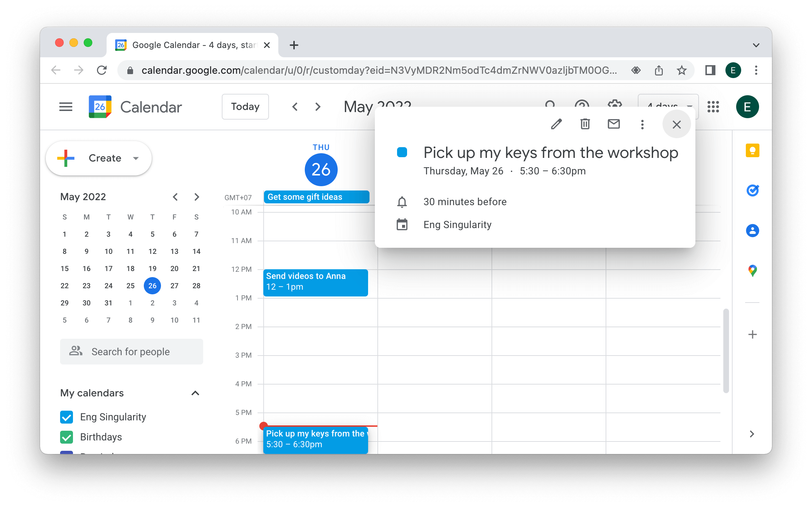Select May 14 in mini calendar
Viewport: 812px width, 507px height.
(196, 251)
